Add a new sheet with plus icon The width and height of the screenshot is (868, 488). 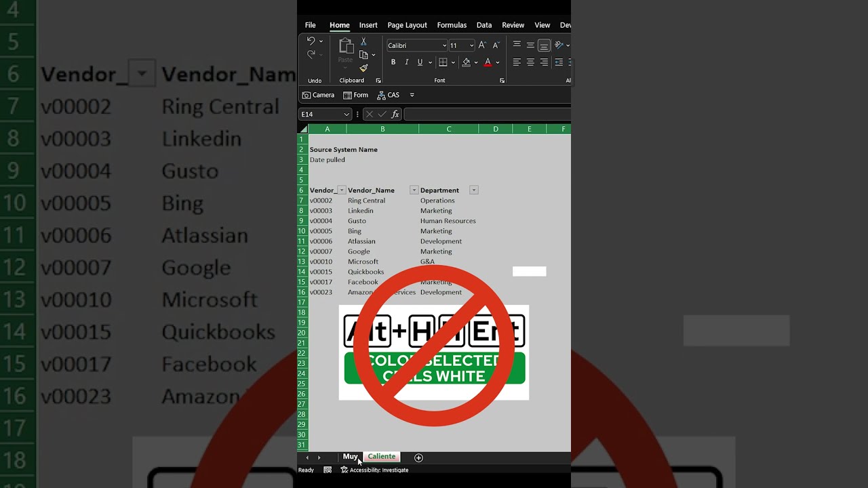[418, 457]
